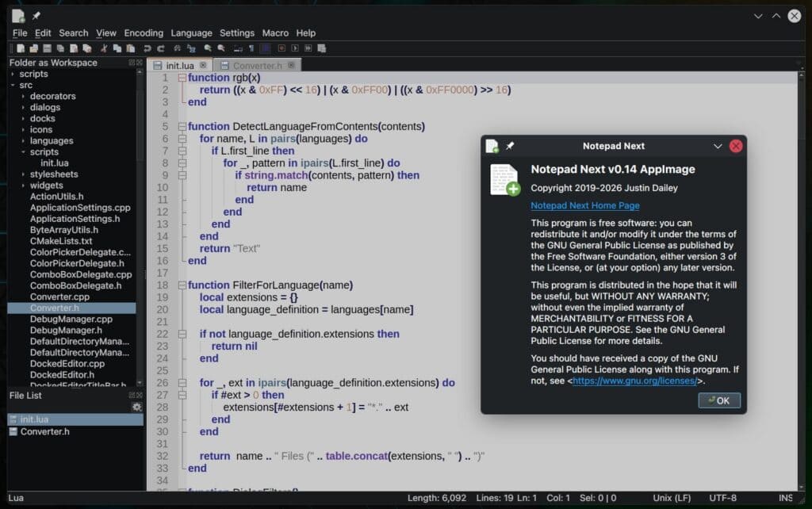Select Converter.h in the File List panel
Screen dimensions: 812x509
[45, 431]
